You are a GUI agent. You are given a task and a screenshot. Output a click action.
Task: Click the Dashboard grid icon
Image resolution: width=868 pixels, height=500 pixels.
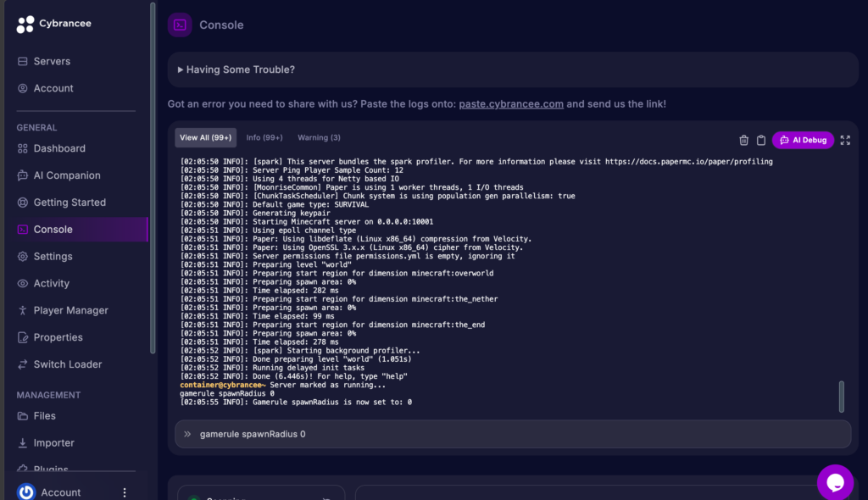click(23, 148)
